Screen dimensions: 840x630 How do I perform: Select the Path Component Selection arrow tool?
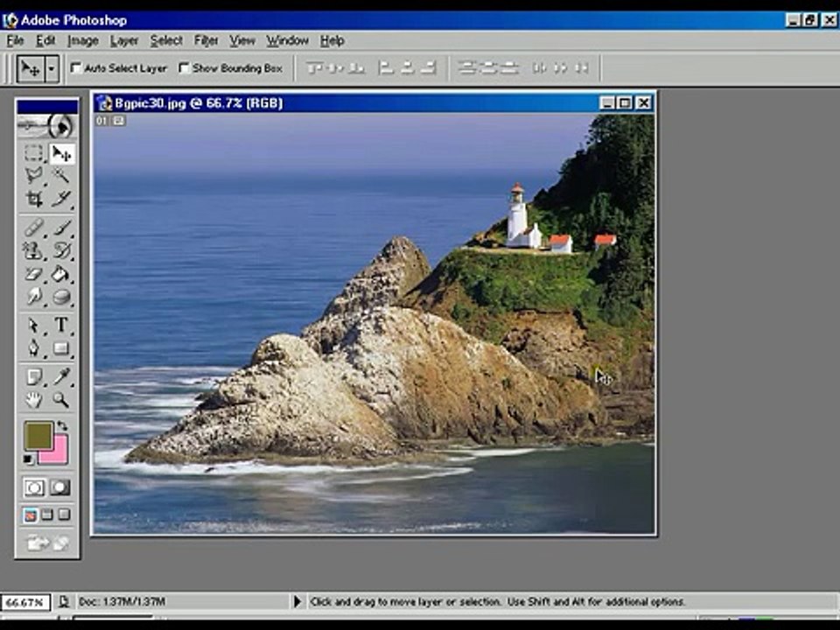coord(34,325)
